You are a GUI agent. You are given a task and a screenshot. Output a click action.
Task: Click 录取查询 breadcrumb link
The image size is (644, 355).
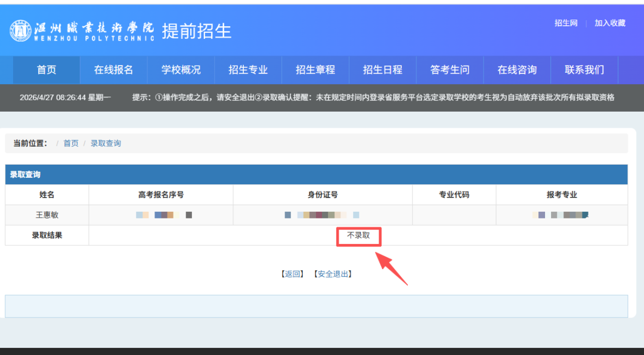click(x=106, y=143)
